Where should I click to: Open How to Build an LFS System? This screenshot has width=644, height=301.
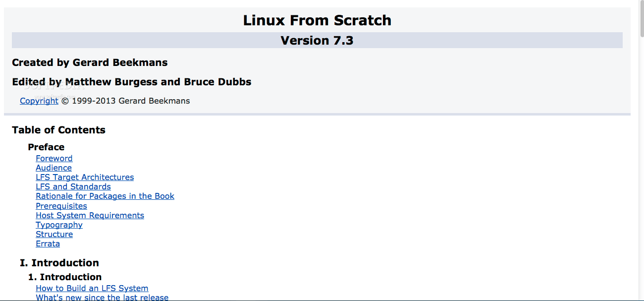(92, 288)
